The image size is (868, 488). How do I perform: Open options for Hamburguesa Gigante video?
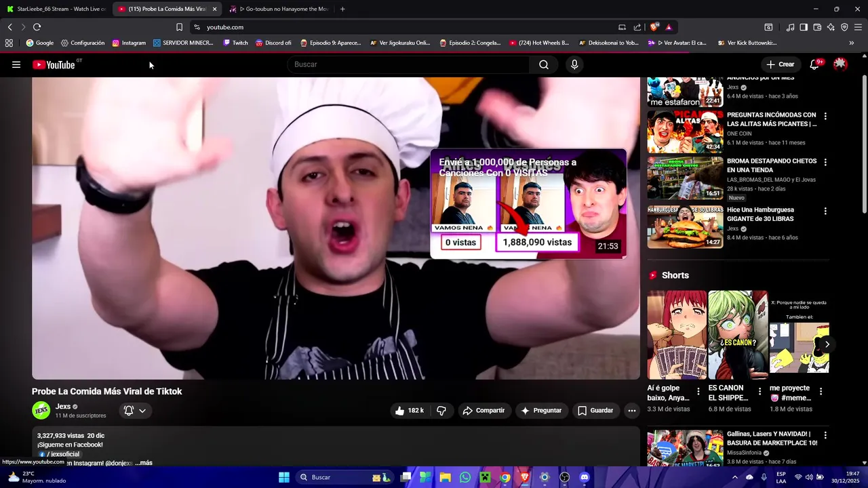click(x=825, y=211)
